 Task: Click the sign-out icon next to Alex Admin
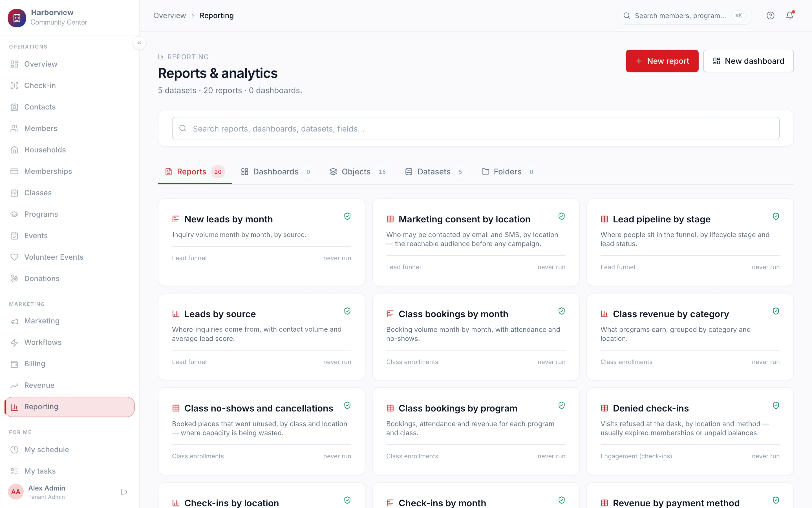click(x=124, y=492)
